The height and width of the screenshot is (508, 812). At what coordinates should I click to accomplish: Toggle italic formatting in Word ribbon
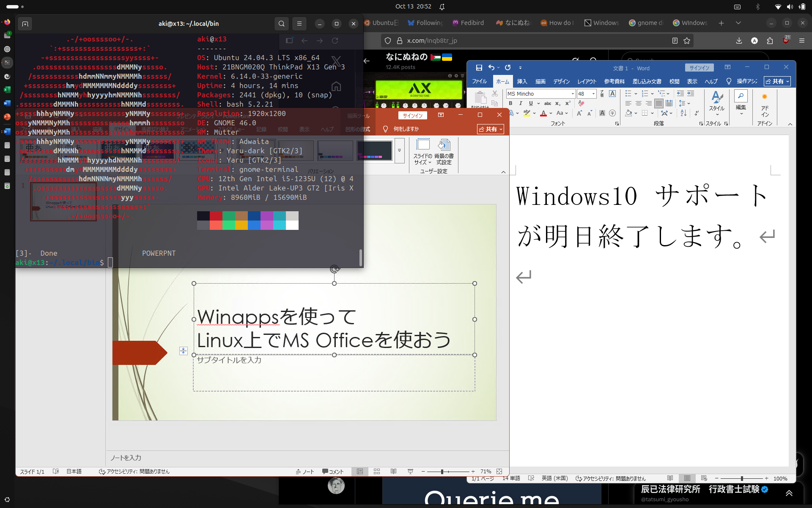point(521,103)
